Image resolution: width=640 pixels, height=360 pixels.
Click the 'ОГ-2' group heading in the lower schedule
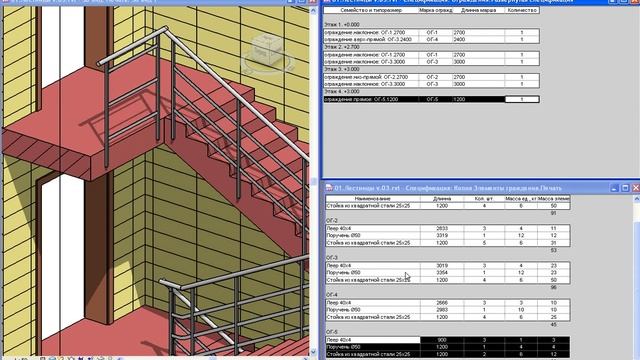(x=332, y=221)
